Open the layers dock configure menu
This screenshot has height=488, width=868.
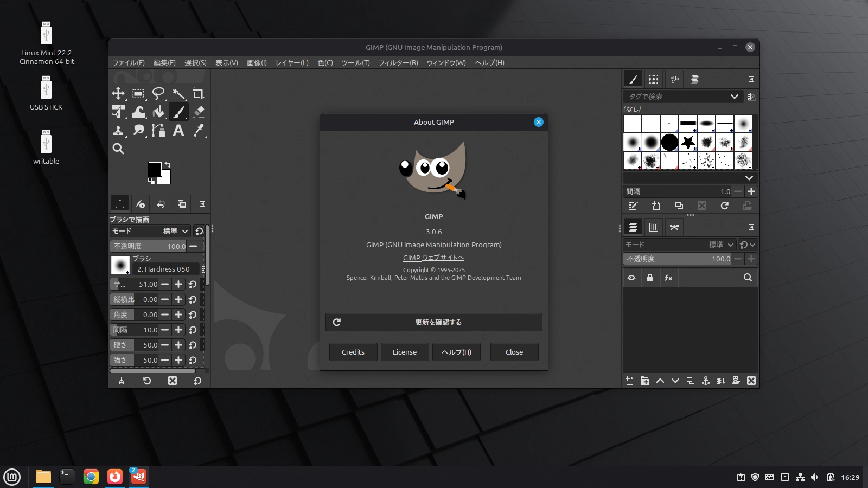point(751,227)
